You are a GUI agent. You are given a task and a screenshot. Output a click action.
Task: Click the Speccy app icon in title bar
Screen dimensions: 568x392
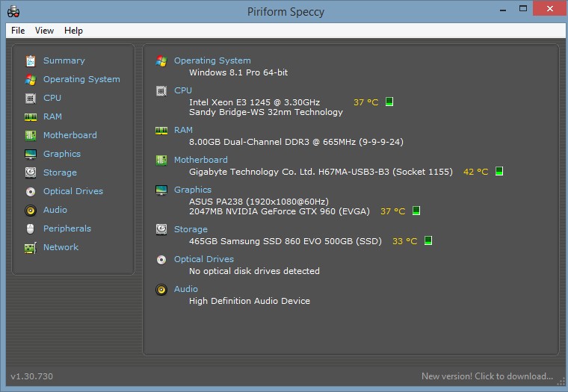[x=13, y=11]
